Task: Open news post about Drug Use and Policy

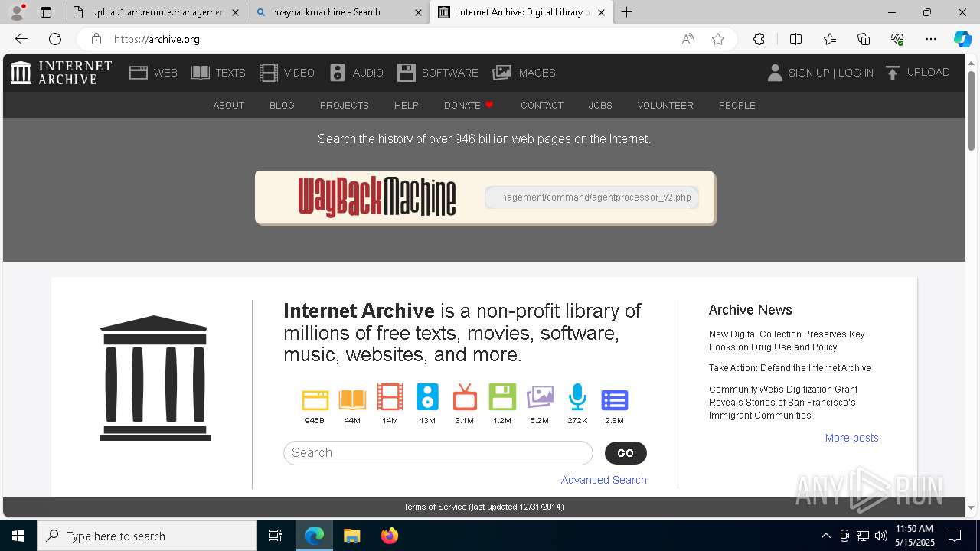Action: (787, 341)
